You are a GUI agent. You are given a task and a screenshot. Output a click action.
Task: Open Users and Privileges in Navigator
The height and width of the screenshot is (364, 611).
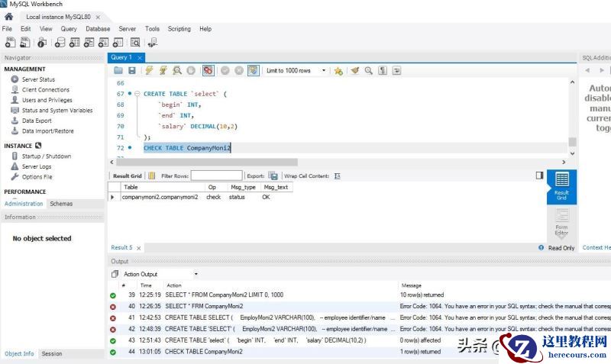tap(47, 100)
